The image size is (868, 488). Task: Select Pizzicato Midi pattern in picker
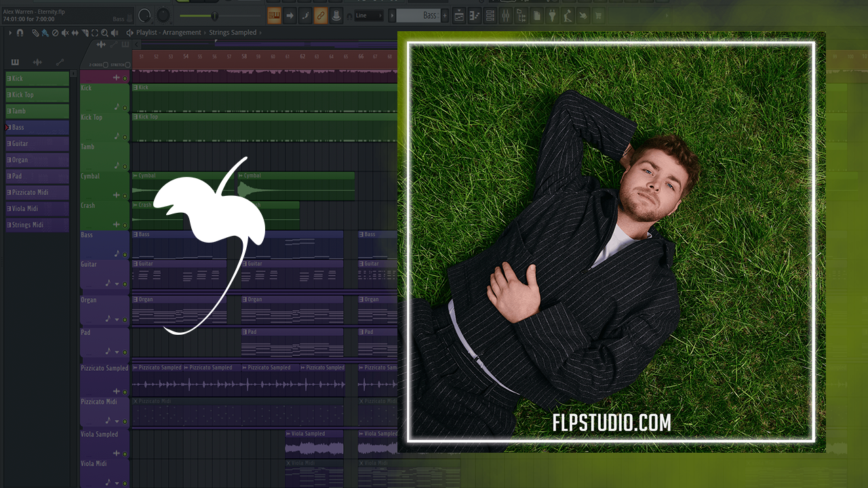37,192
